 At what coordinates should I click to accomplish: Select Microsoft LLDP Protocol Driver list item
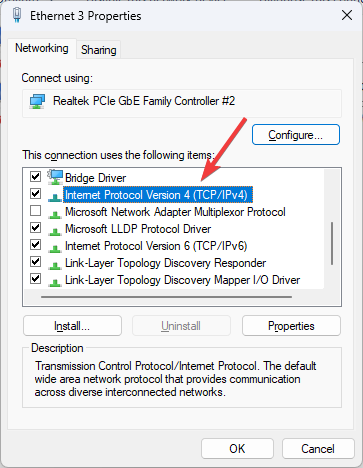coord(138,229)
